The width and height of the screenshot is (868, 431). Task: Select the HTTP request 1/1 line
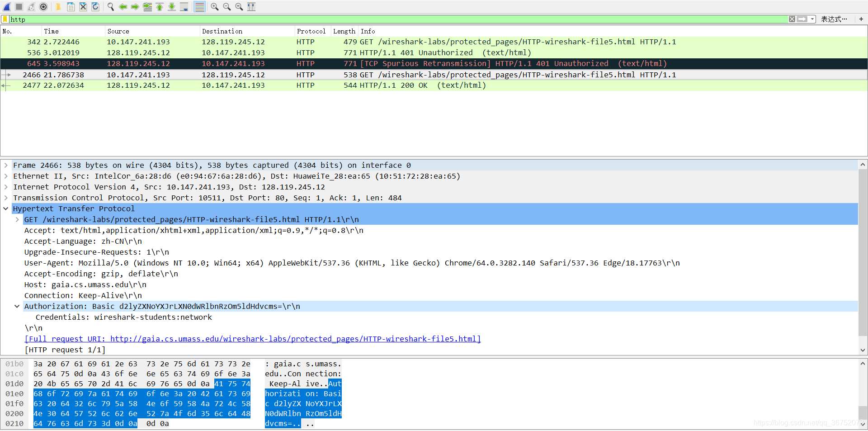[65, 350]
